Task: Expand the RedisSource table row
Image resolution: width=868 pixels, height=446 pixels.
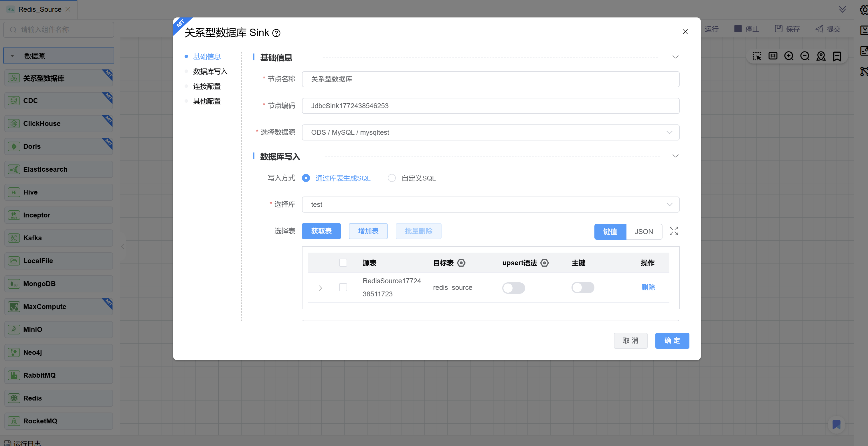Action: tap(321, 288)
